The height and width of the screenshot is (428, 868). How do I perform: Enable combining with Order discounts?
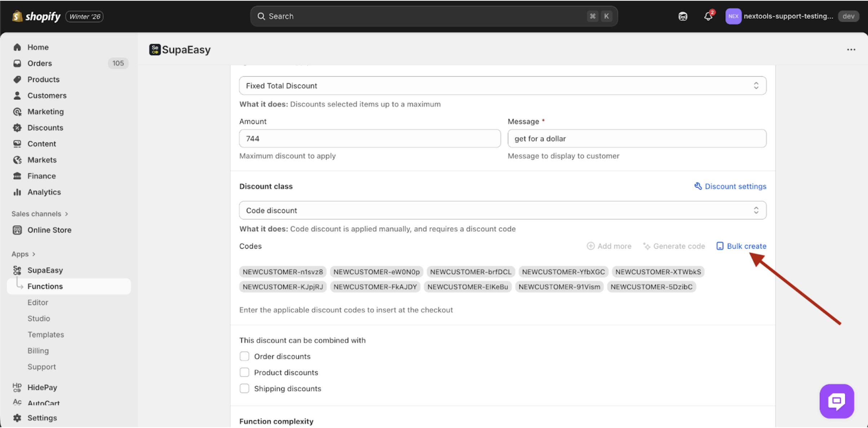click(x=244, y=356)
